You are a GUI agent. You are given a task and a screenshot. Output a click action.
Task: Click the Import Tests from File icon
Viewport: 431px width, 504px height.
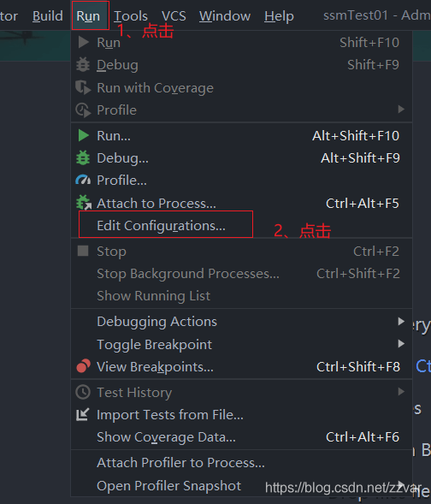[83, 414]
